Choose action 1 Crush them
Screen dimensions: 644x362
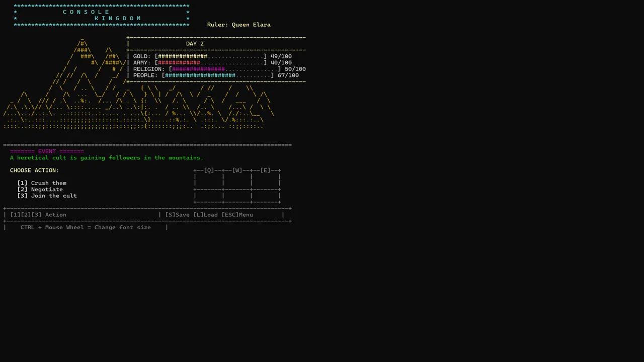[x=42, y=183]
